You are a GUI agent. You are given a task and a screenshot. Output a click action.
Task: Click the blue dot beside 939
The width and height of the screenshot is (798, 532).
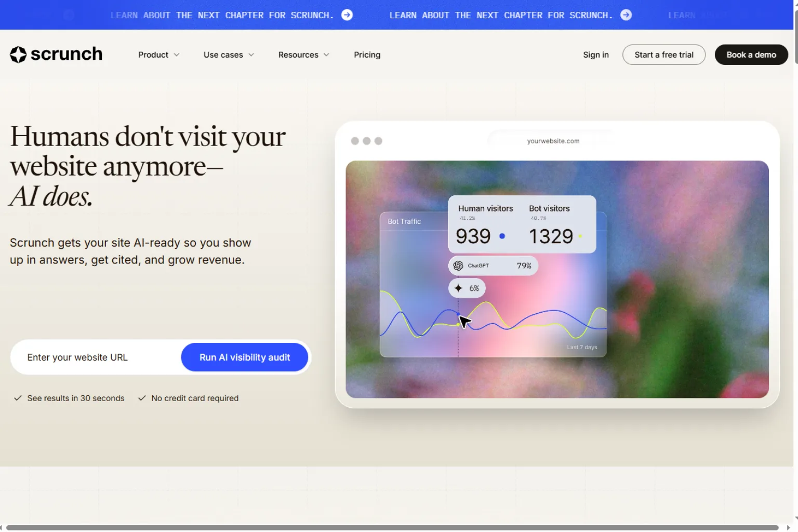coord(502,236)
